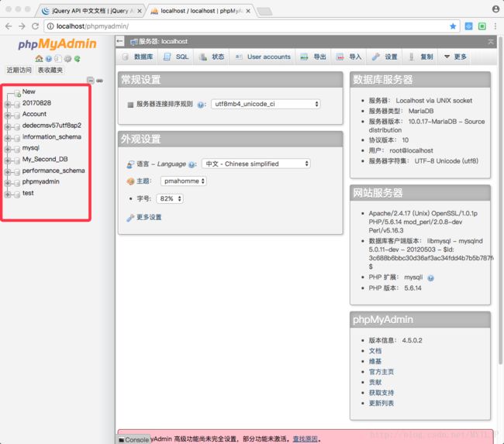
Task: Click the site info icon in address bar
Action: [x=50, y=26]
